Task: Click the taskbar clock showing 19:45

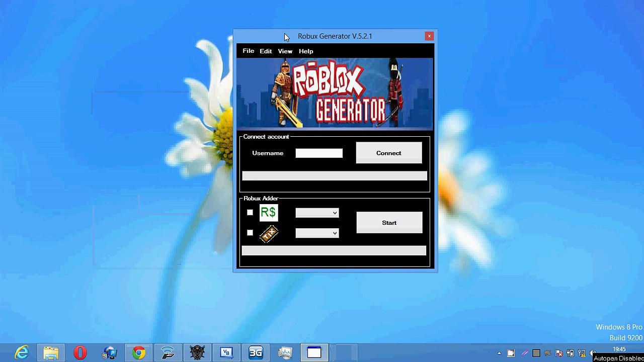Action: (x=619, y=349)
